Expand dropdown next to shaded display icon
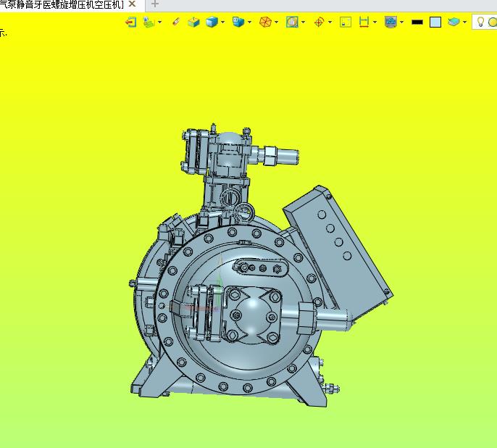This screenshot has width=497, height=448. (x=249, y=22)
